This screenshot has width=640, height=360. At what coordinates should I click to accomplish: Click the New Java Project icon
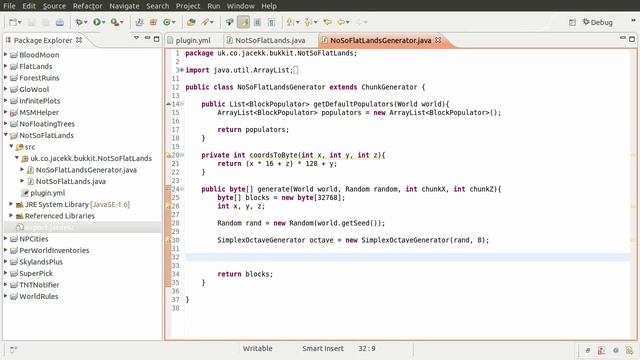(x=139, y=22)
